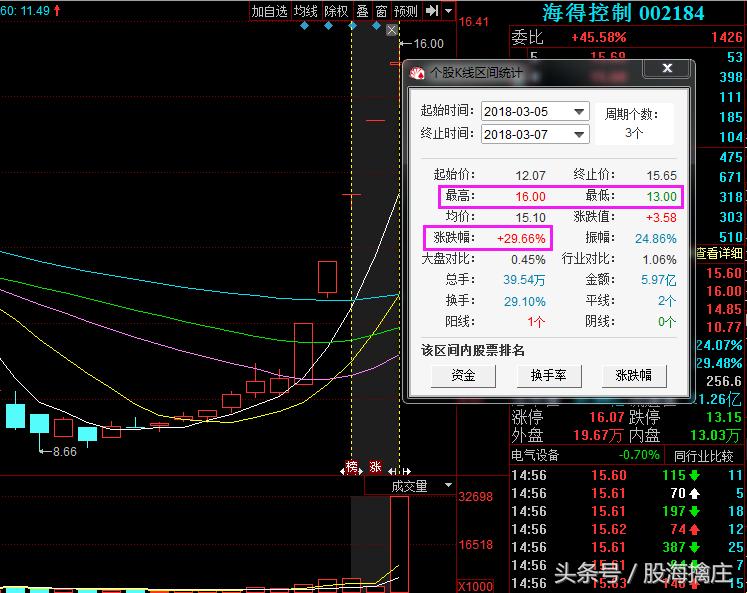Dismiss the selected range with gray X
The width and height of the screenshot is (747, 593).
392,30
